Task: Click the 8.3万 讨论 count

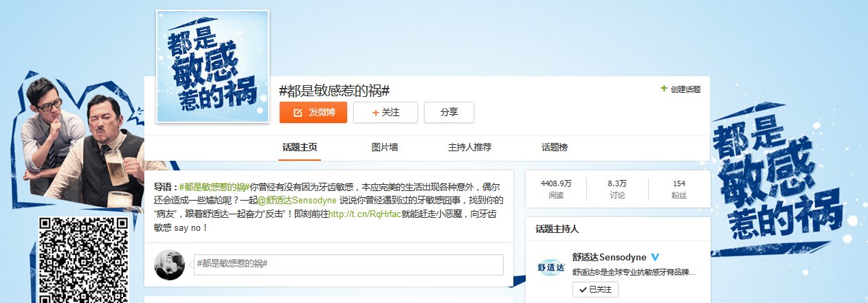Action: pyautogui.click(x=617, y=189)
